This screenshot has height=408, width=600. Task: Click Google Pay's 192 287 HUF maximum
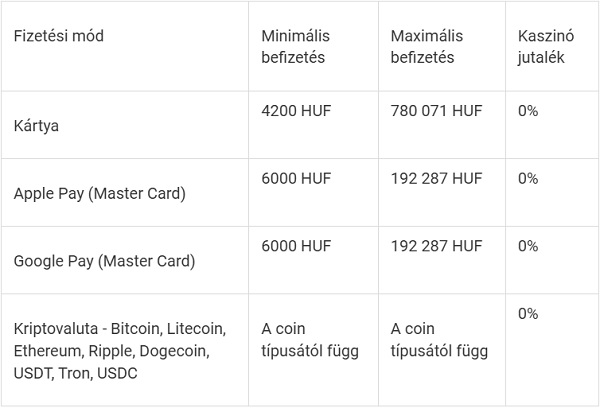click(x=436, y=245)
